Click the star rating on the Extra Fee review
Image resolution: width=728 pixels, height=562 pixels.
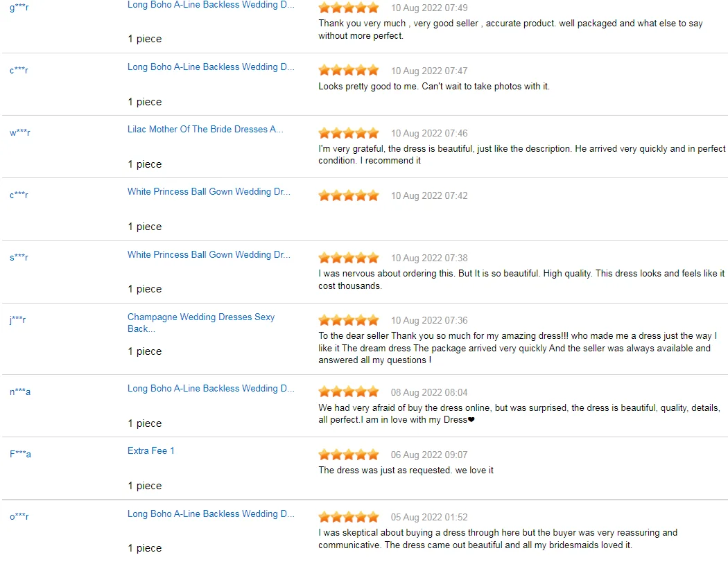tap(349, 455)
